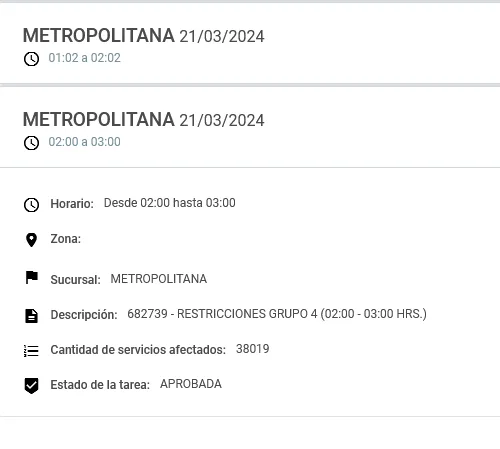Click the Horario label

pos(72,204)
